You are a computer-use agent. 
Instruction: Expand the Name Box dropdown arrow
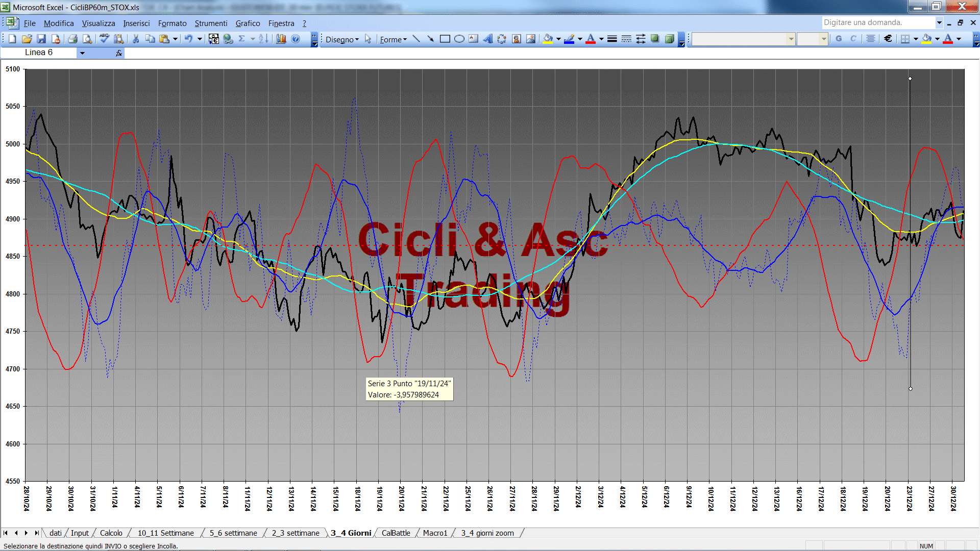[x=82, y=53]
